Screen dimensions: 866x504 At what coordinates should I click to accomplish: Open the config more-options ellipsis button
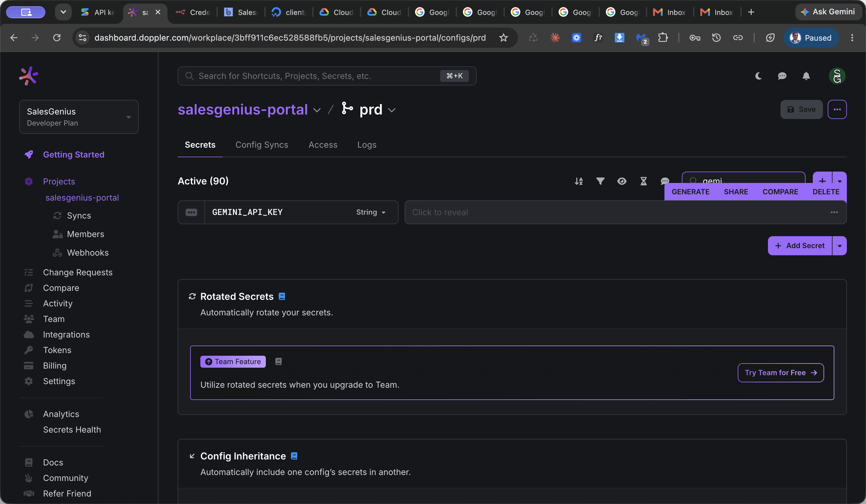(x=837, y=109)
